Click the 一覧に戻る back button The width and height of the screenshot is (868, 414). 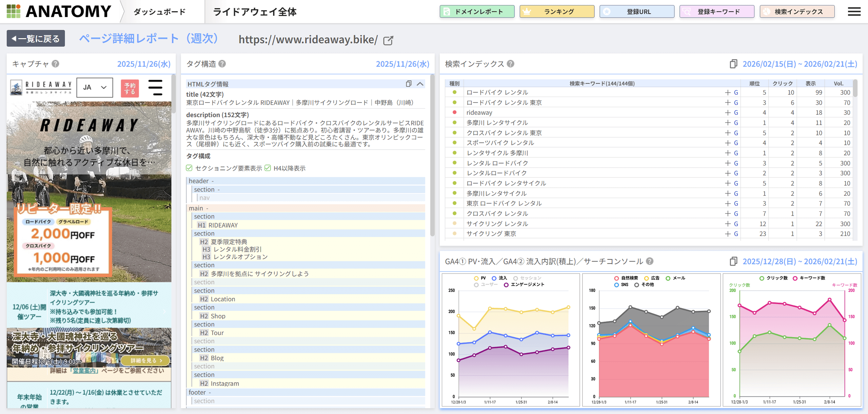click(x=36, y=39)
